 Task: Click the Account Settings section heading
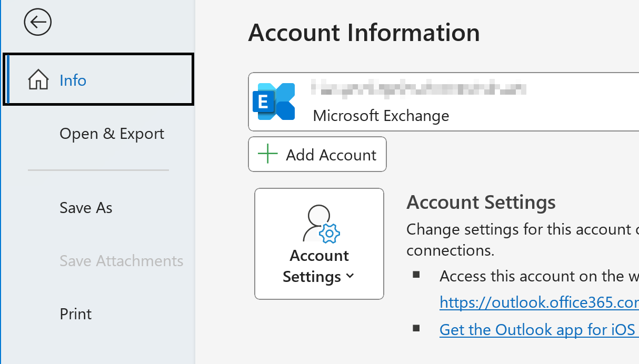click(481, 202)
